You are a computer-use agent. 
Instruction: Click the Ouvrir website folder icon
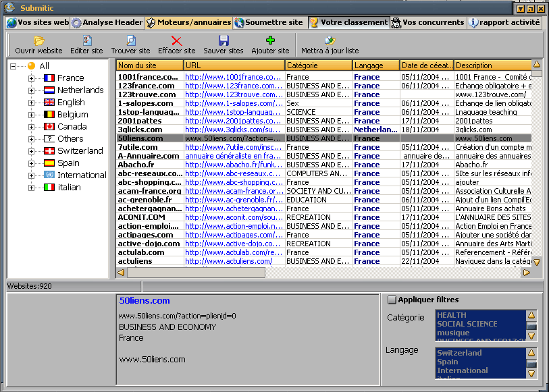[x=39, y=40]
